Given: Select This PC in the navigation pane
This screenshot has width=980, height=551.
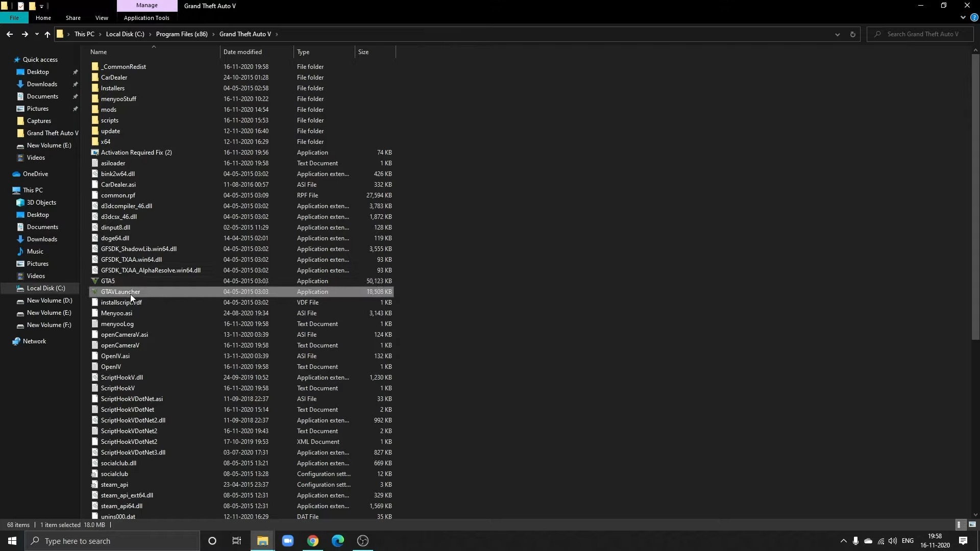Looking at the screenshot, I should [33, 190].
